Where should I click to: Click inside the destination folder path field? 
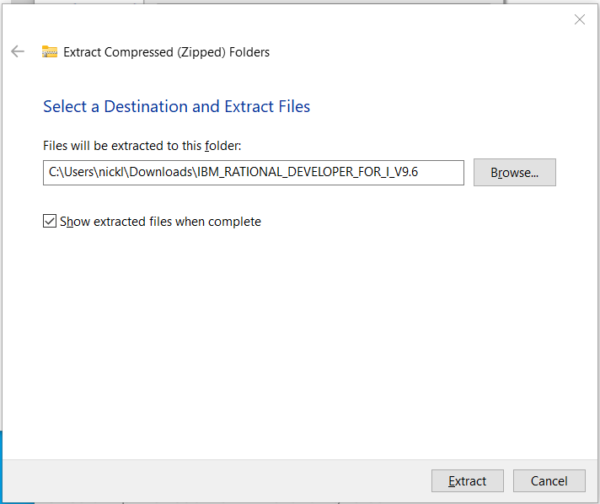click(x=253, y=173)
